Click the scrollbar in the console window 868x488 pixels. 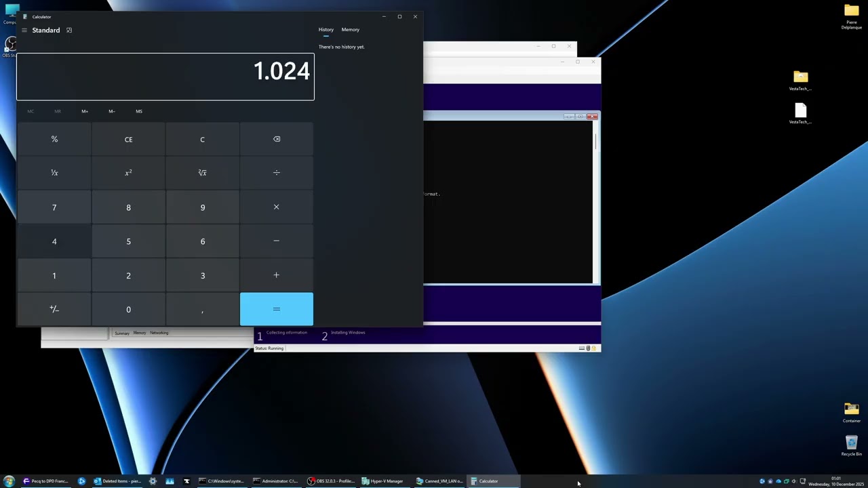(595, 202)
